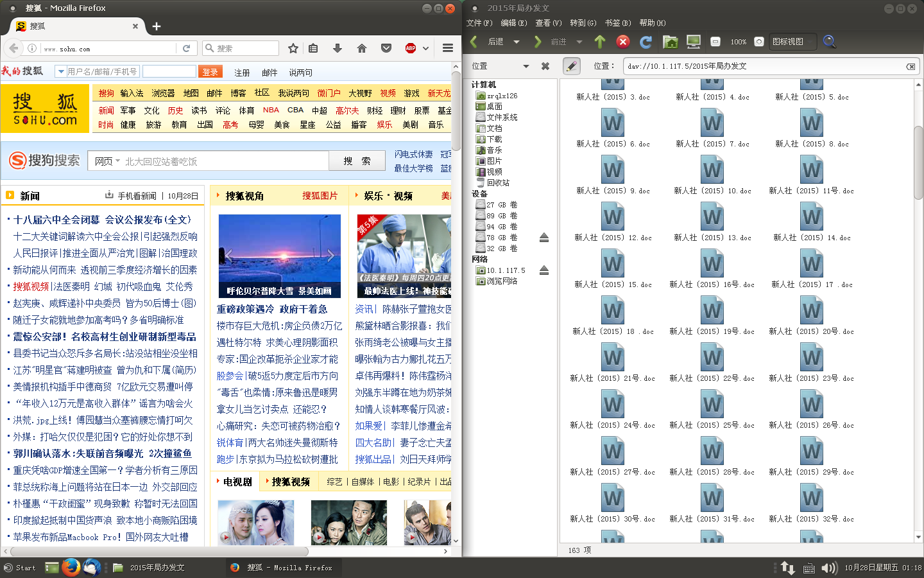Open the Start menu button
The image size is (924, 578).
pyautogui.click(x=20, y=568)
